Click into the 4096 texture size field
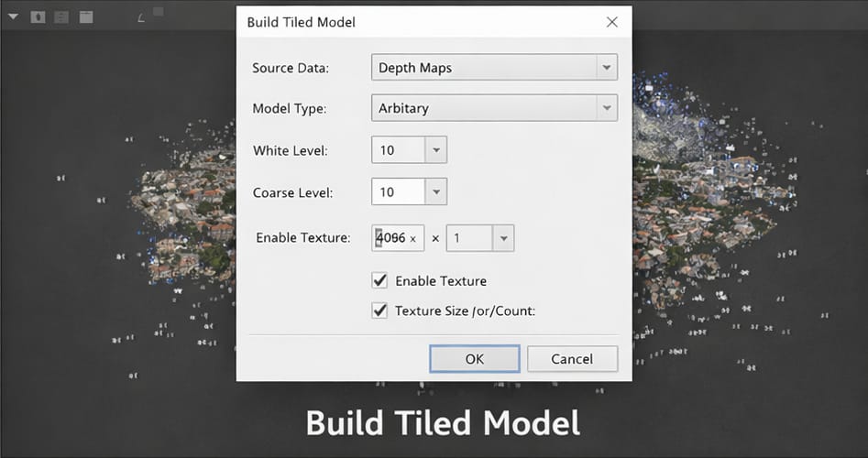The width and height of the screenshot is (868, 458). coord(391,238)
